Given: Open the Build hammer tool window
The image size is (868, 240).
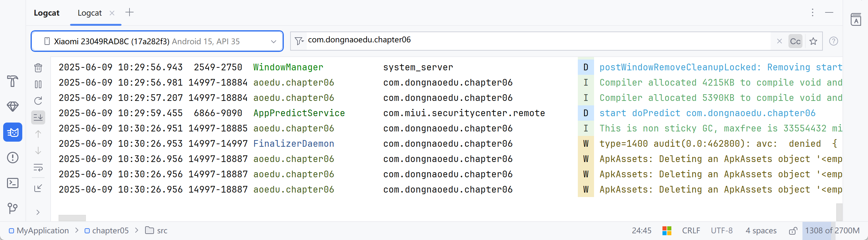Looking at the screenshot, I should point(12,81).
